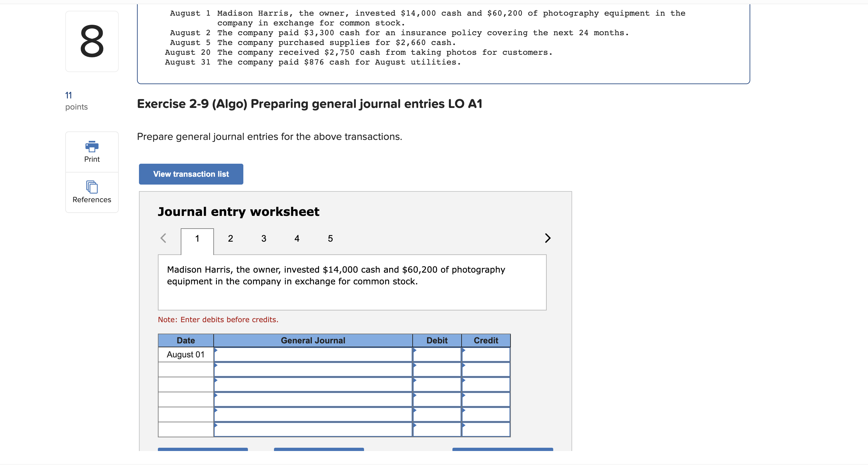The width and height of the screenshot is (868, 466).
Task: Open journal entry tab 5
Action: (x=330, y=239)
